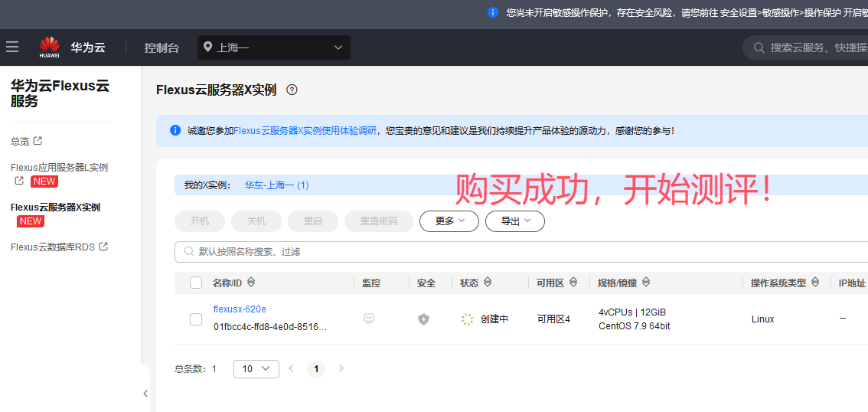
Task: Go to previous page arrow
Action: (x=291, y=368)
